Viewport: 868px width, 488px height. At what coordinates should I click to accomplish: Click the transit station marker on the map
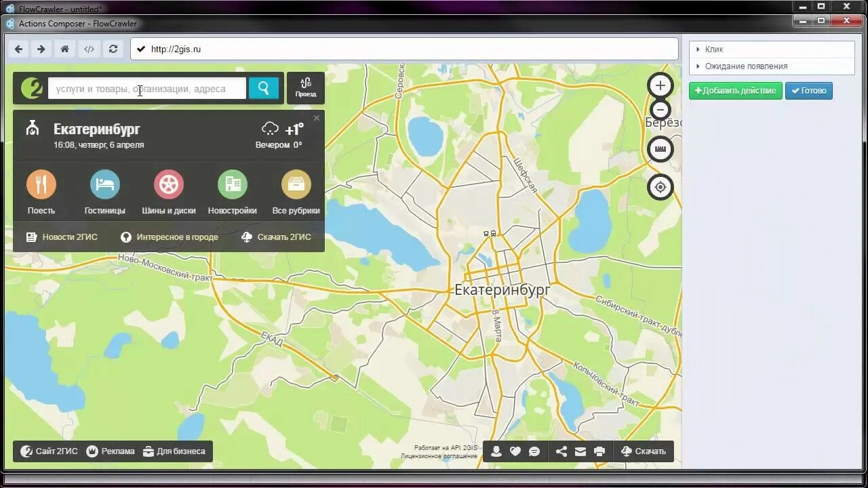click(x=490, y=233)
